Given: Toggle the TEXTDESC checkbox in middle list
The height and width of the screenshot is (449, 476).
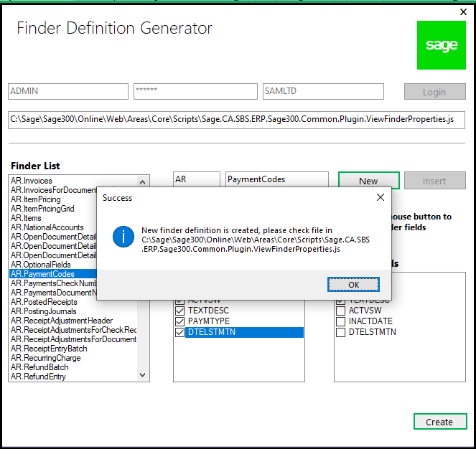Looking at the screenshot, I should [x=179, y=311].
